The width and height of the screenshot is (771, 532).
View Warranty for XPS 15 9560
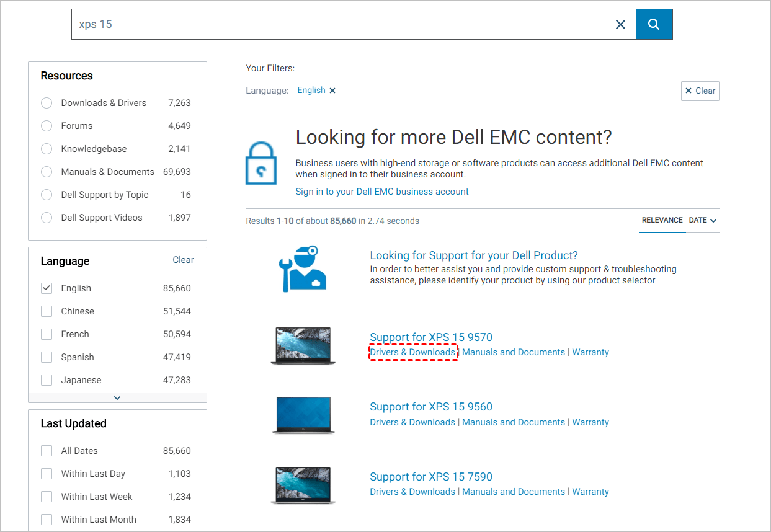click(590, 422)
